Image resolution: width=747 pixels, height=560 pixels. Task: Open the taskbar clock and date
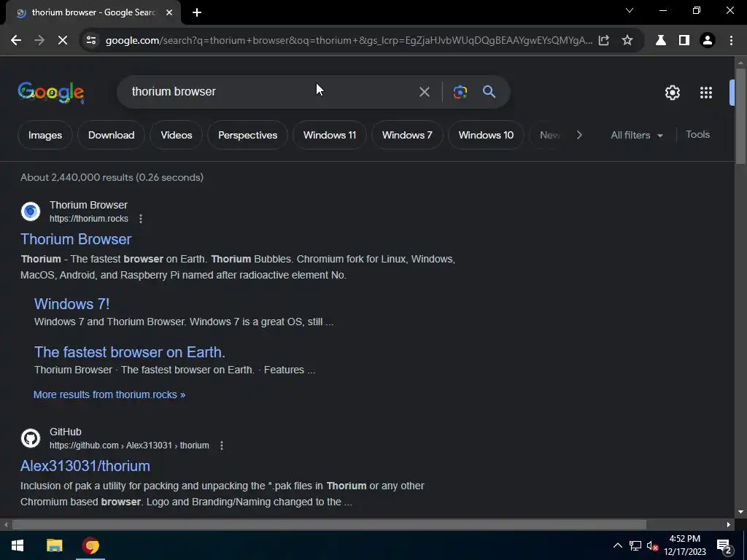click(x=684, y=545)
